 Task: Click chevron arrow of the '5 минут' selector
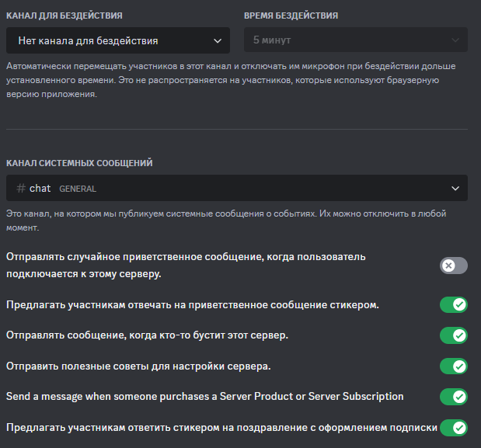pos(455,40)
